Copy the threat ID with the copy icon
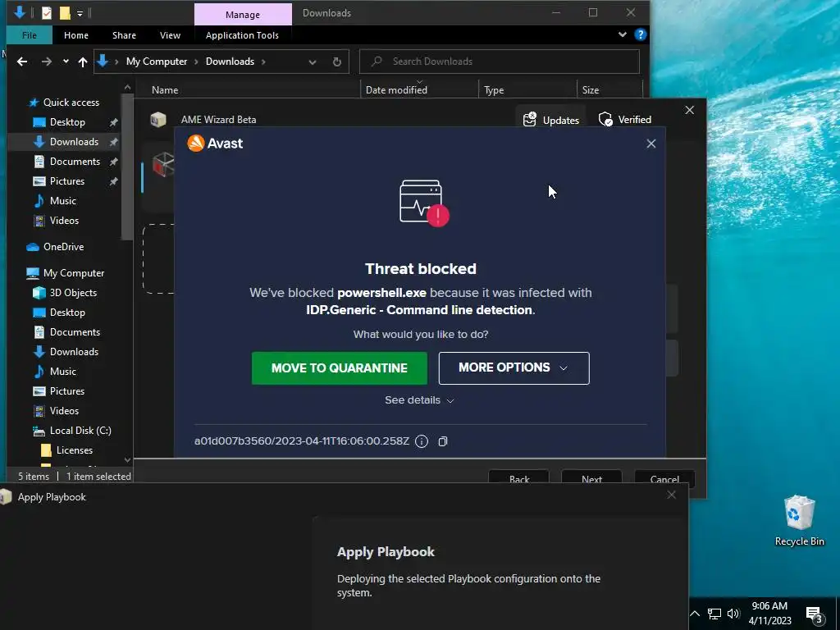The width and height of the screenshot is (840, 630). tap(443, 441)
